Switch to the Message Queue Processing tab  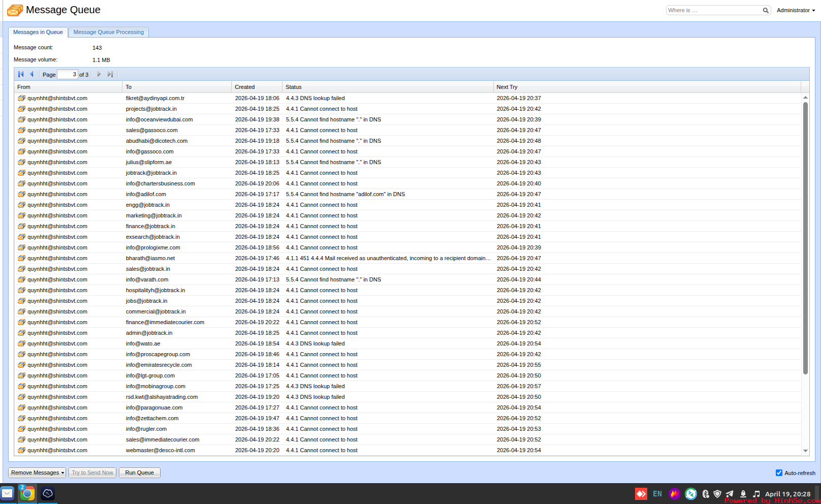108,32
